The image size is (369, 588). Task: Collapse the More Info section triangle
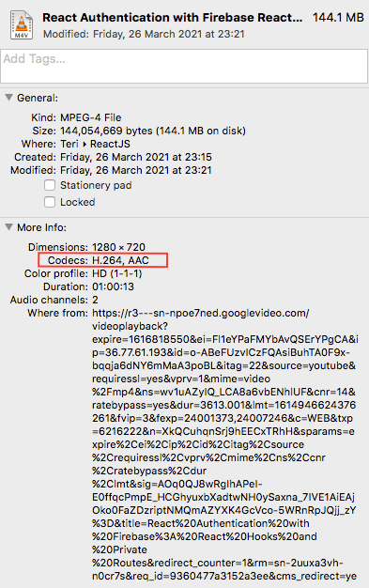(x=8, y=227)
